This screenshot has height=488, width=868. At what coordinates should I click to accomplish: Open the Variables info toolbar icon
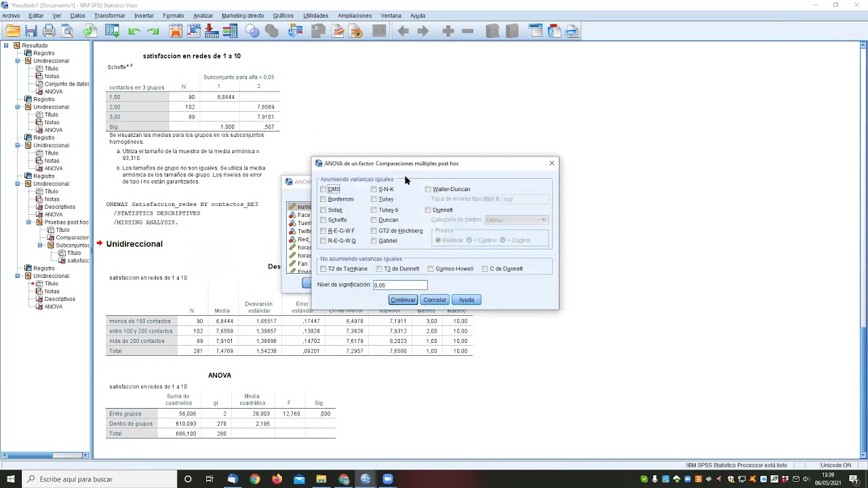(x=230, y=31)
